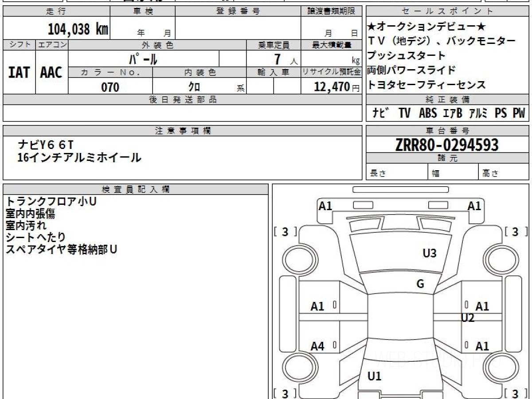Screen dimensions: 532x399
Task: Click the 純正装備 heading
Action: click(447, 100)
